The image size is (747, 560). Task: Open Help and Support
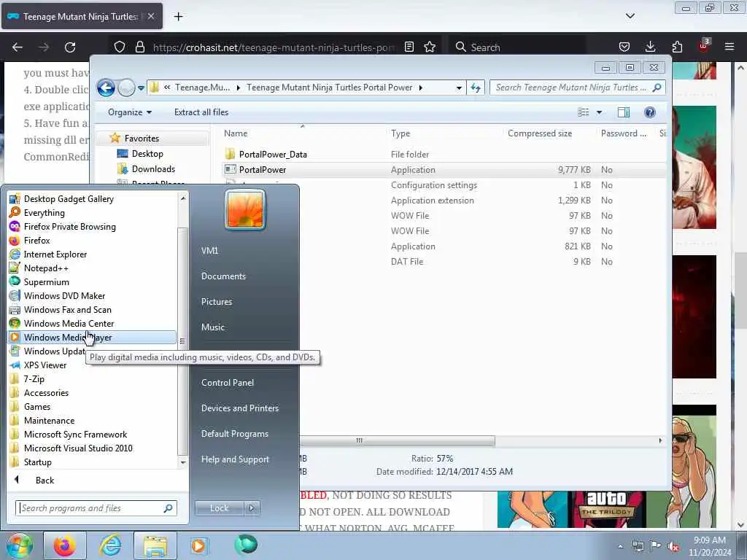pyautogui.click(x=235, y=459)
